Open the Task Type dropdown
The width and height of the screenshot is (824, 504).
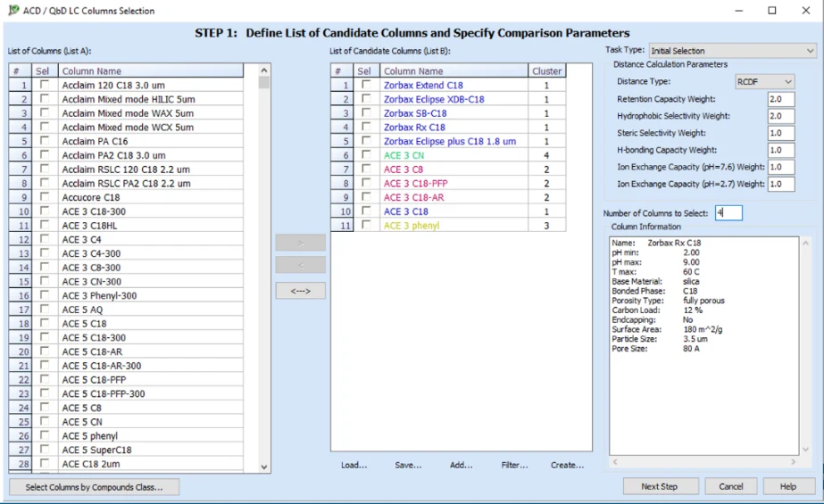733,50
